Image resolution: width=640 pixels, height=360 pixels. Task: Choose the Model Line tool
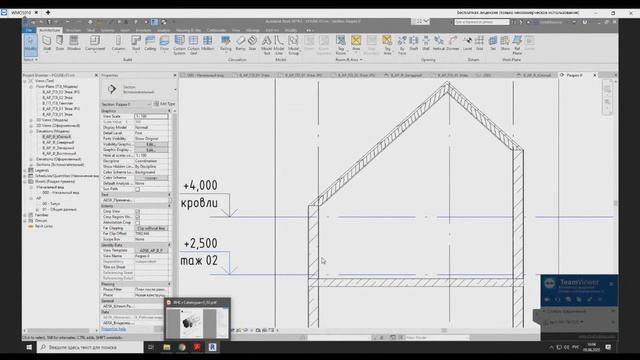[279, 45]
